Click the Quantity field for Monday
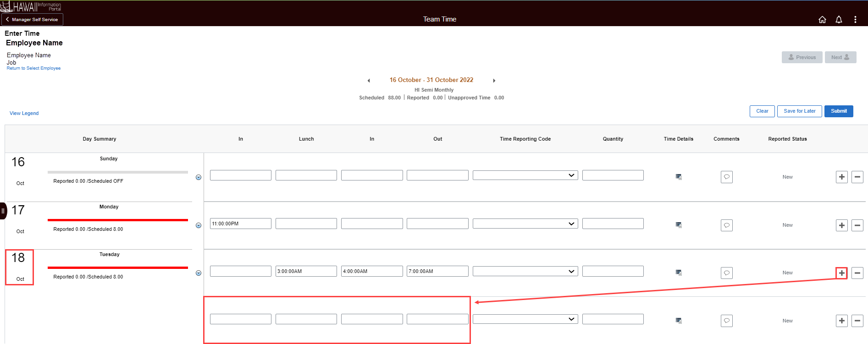The width and height of the screenshot is (868, 344). coord(613,224)
